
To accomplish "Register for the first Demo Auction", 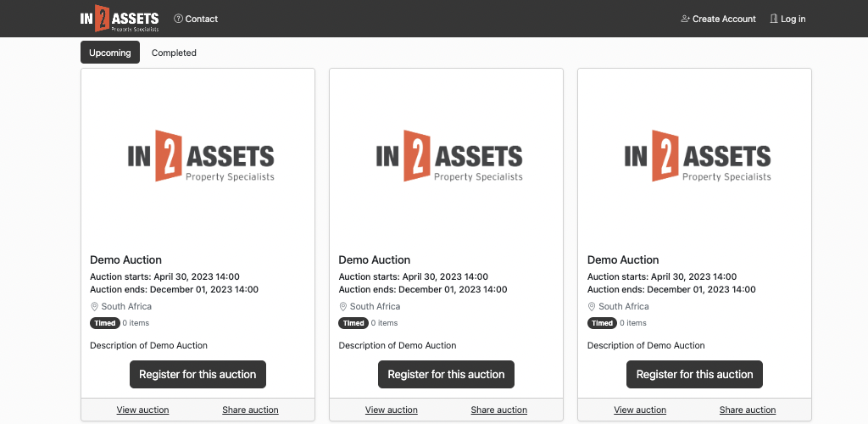I will (x=198, y=375).
